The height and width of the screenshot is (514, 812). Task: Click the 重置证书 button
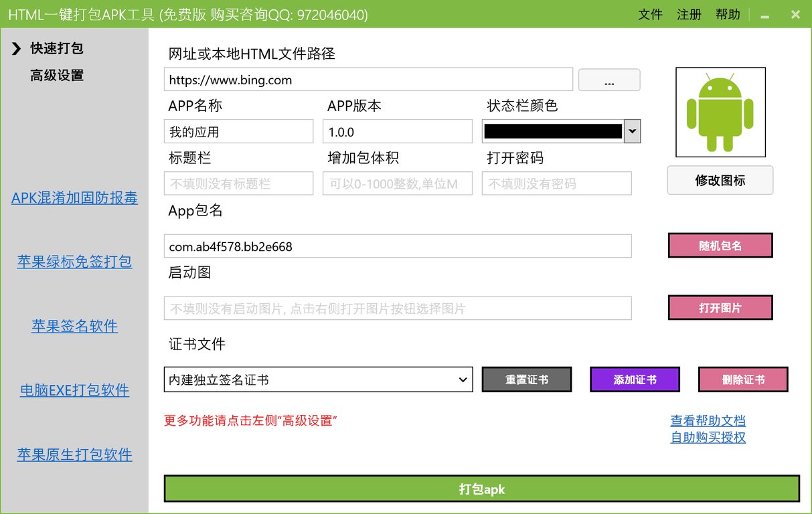[526, 379]
